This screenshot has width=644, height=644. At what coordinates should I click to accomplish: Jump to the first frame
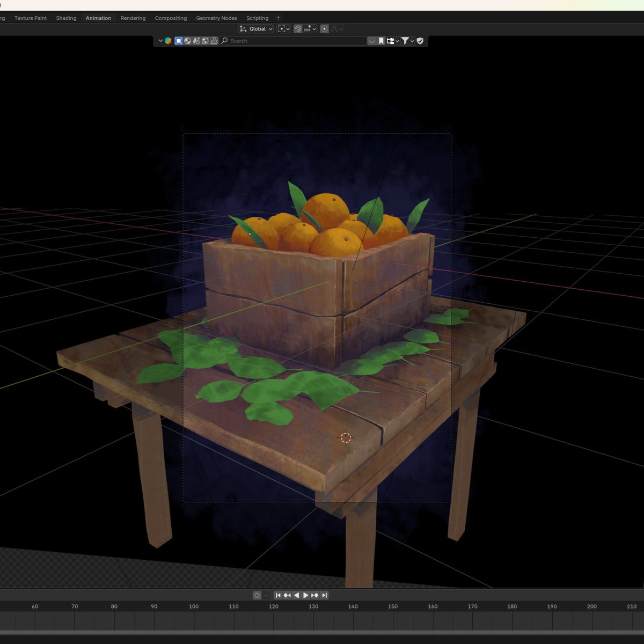278,595
